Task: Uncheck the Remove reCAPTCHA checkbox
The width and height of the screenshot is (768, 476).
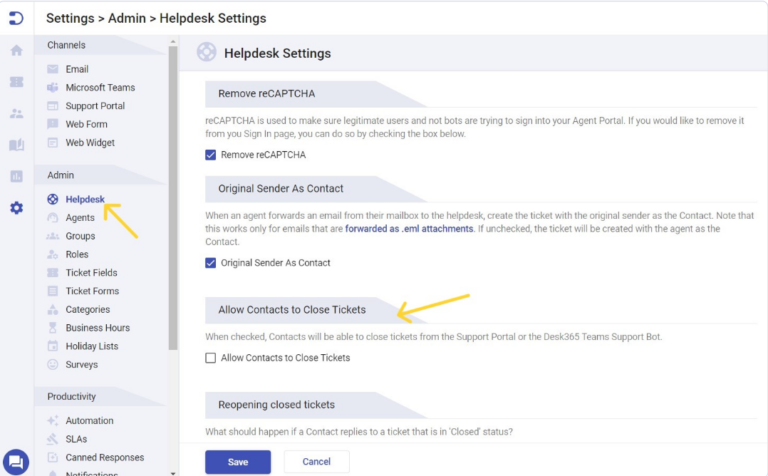Action: click(x=210, y=155)
